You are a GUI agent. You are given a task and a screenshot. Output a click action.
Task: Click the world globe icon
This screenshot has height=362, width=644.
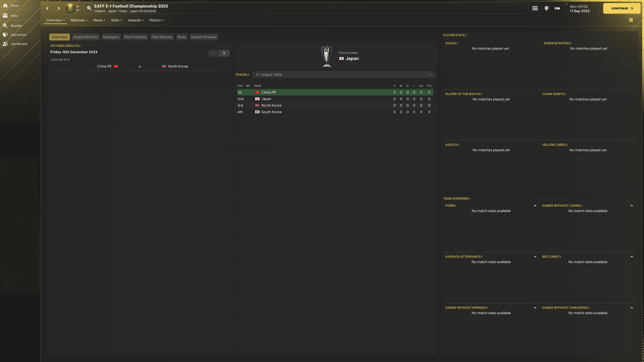click(546, 8)
